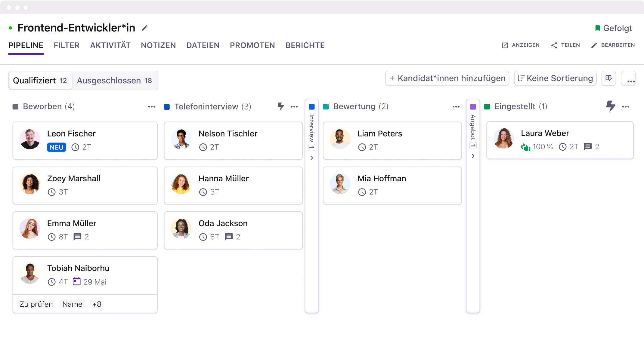Click the Kandidat*innen hinzufügen button

click(447, 78)
